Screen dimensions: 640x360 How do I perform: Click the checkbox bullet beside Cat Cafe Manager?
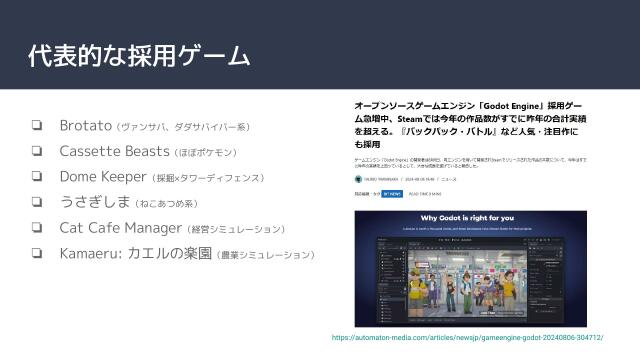37,227
